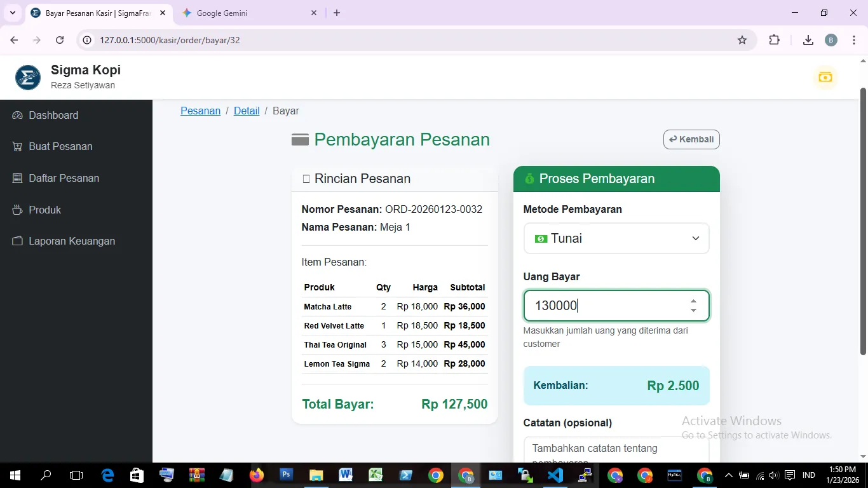This screenshot has width=868, height=488.
Task: Click the Red Velvet Latte product name
Action: (x=334, y=325)
